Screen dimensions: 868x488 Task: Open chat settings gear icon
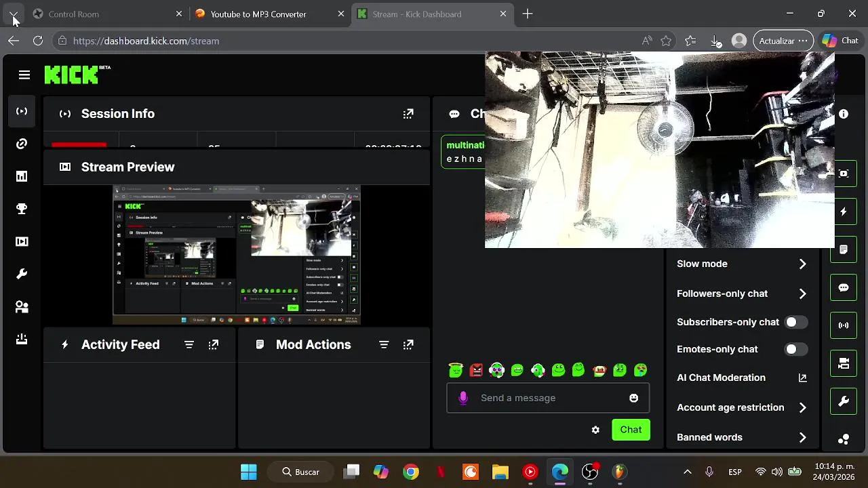(595, 430)
